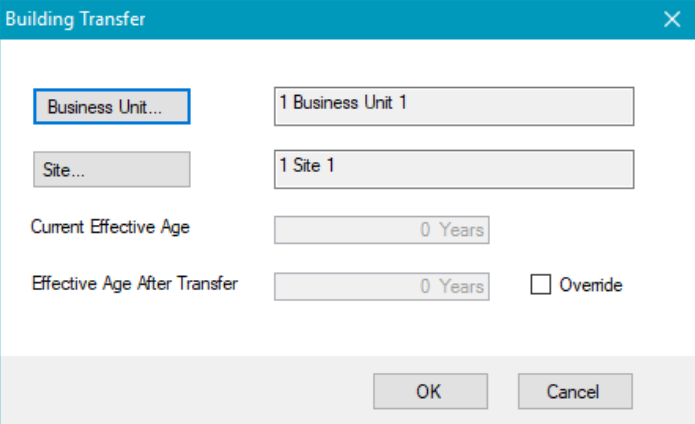This screenshot has height=424, width=695.
Task: Click the 0 value in Current Effective Age
Action: click(426, 230)
